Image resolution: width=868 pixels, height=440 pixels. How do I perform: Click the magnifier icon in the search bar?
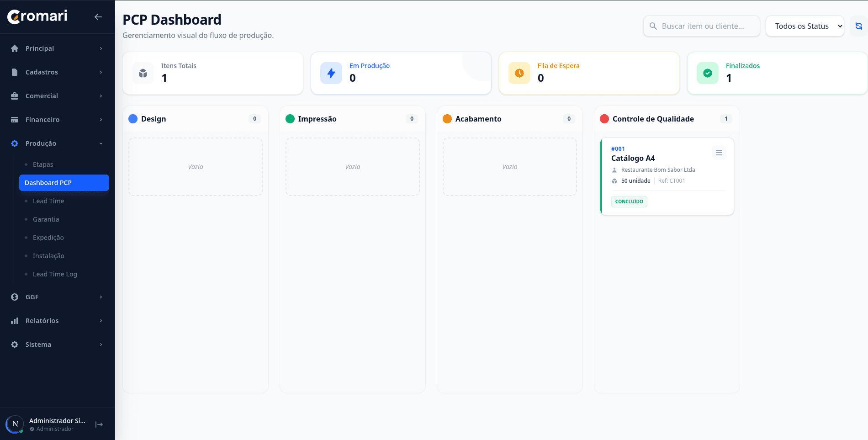[653, 26]
